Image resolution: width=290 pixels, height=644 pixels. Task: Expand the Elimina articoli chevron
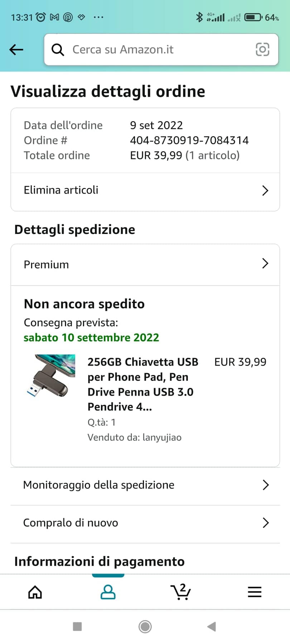point(265,190)
